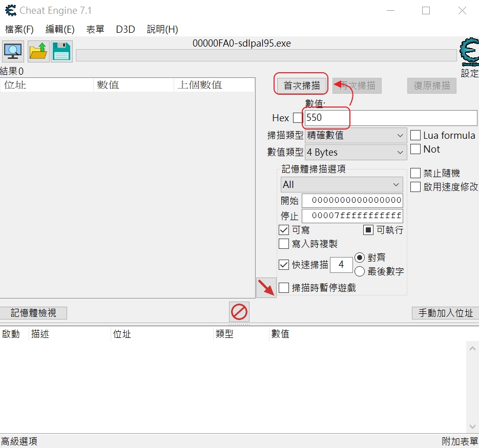This screenshot has height=448, width=479.
Task: Open the D3D menu
Action: pos(126,29)
